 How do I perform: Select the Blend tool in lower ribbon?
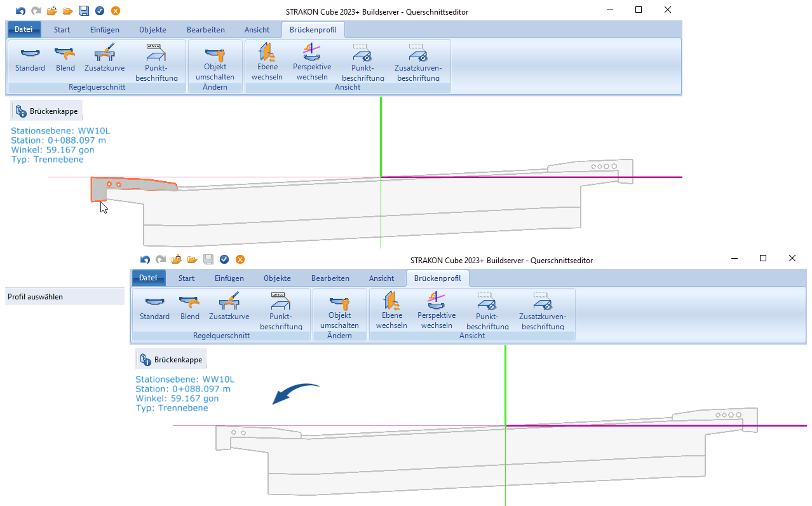(190, 308)
